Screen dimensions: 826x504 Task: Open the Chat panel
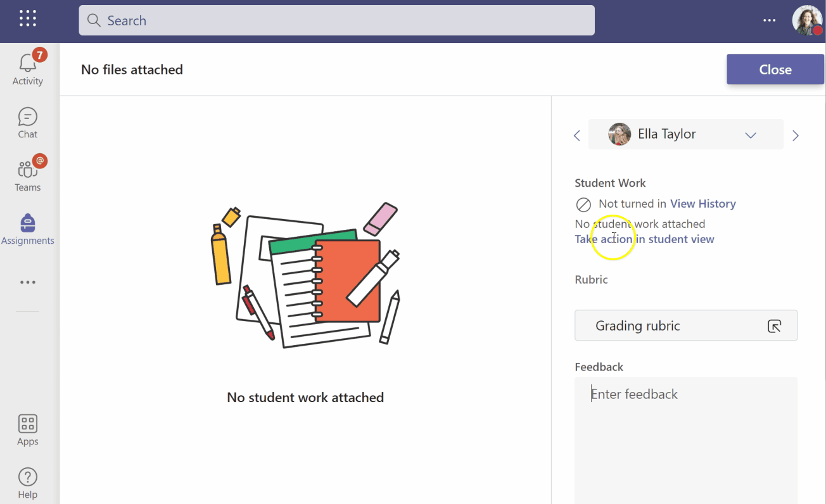pos(27,122)
